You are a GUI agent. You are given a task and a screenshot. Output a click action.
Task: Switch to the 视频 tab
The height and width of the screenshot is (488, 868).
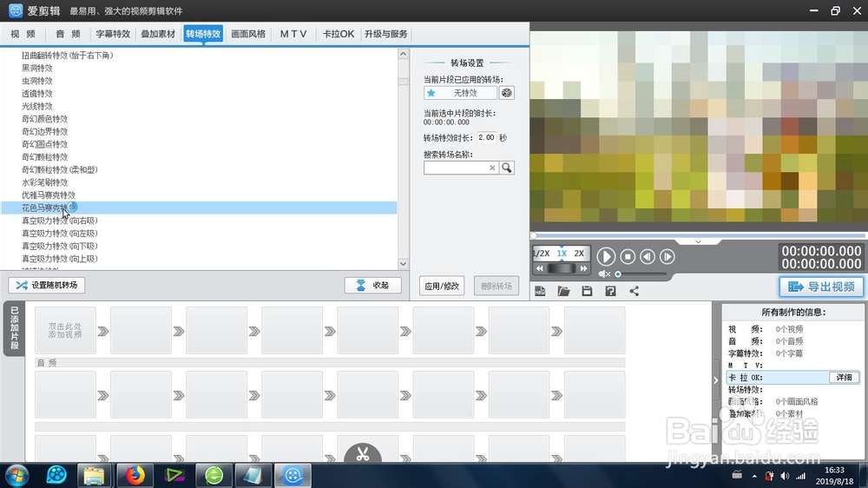(23, 34)
